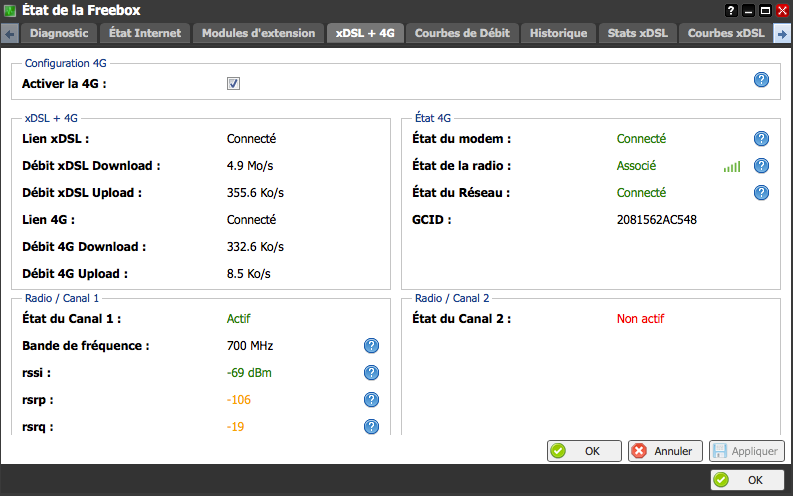Click the OK button beside Annuler

(584, 451)
